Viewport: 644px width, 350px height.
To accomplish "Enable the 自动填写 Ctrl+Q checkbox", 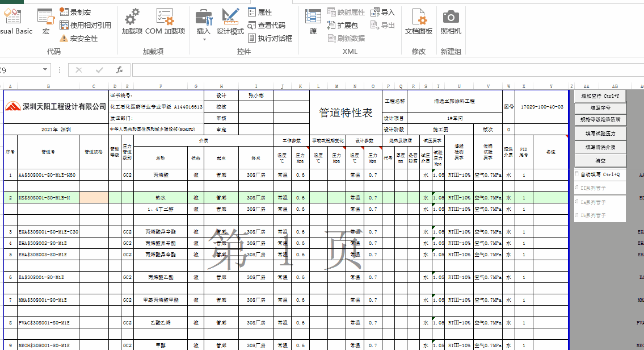I will click(577, 174).
